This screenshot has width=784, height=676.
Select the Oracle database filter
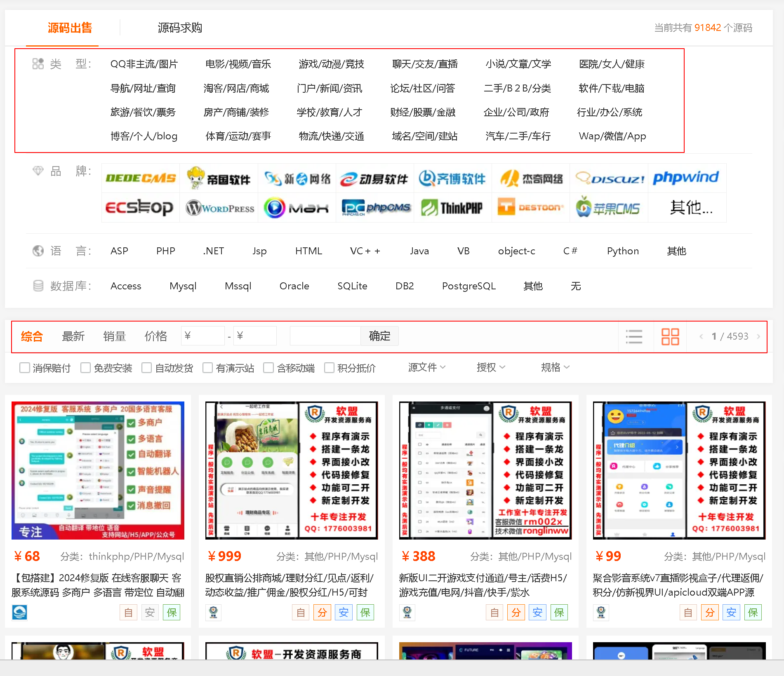pos(294,286)
